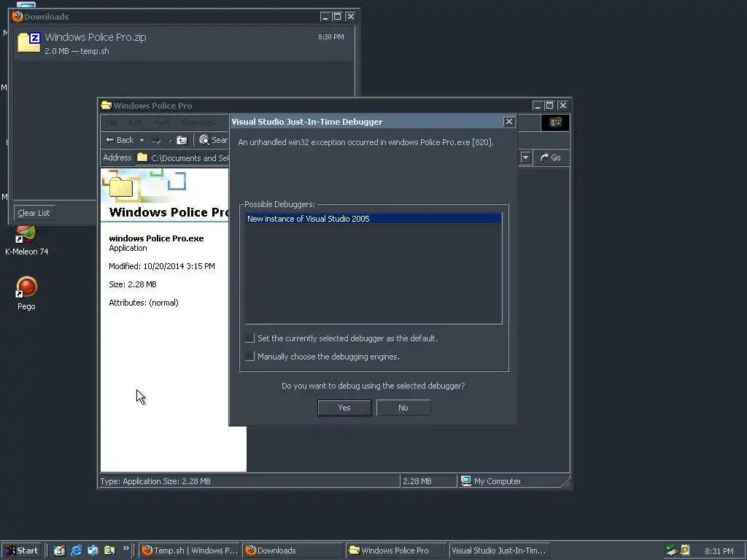The image size is (747, 560).
Task: Click the Modified: 10/20/2014 3:15 PM text
Action: coord(161,266)
